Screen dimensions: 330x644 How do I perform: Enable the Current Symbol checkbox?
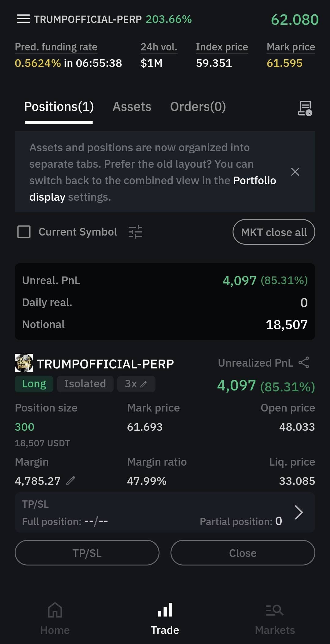pyautogui.click(x=24, y=232)
